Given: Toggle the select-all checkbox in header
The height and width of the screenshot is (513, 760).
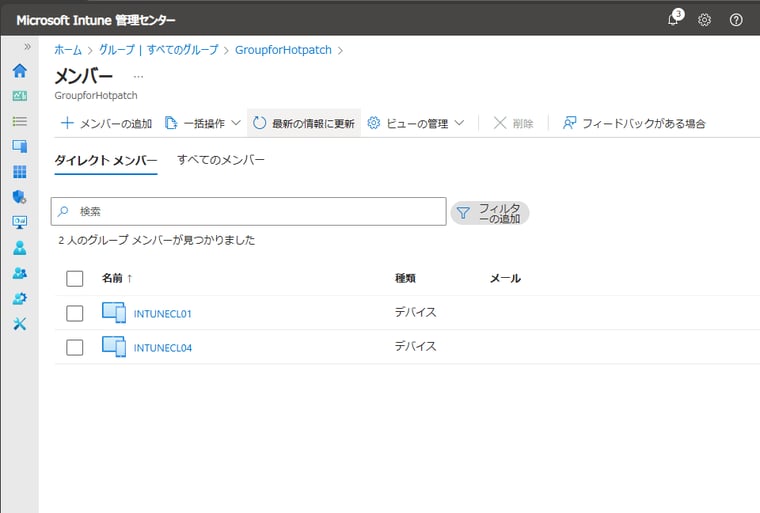Looking at the screenshot, I should tap(75, 278).
